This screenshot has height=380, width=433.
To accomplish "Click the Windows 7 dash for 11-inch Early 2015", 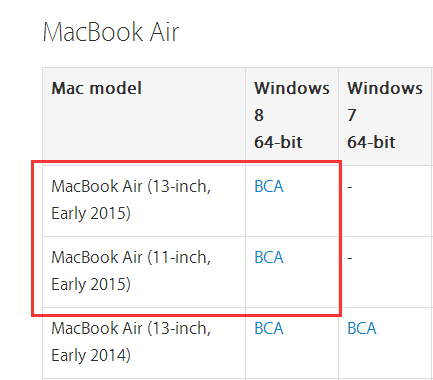I will point(350,258).
